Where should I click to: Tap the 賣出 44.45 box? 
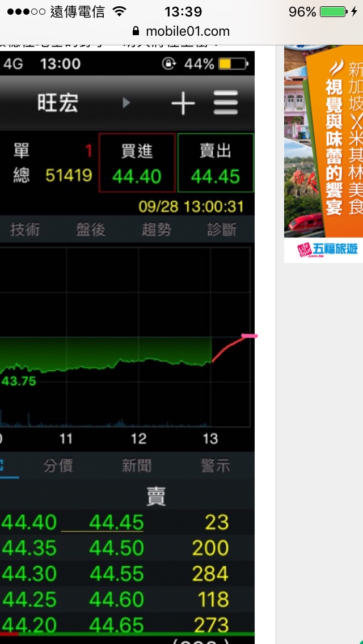[x=216, y=163]
